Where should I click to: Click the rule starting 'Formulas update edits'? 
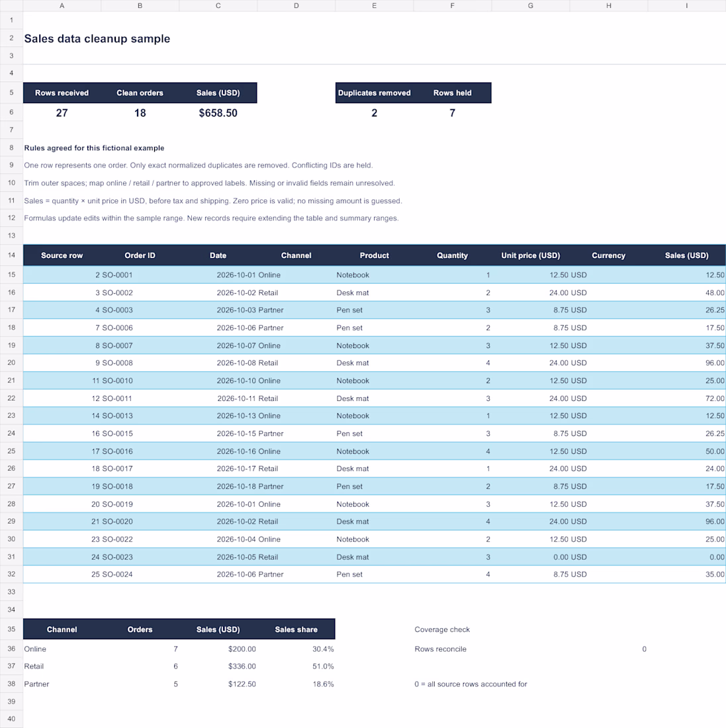(x=211, y=218)
